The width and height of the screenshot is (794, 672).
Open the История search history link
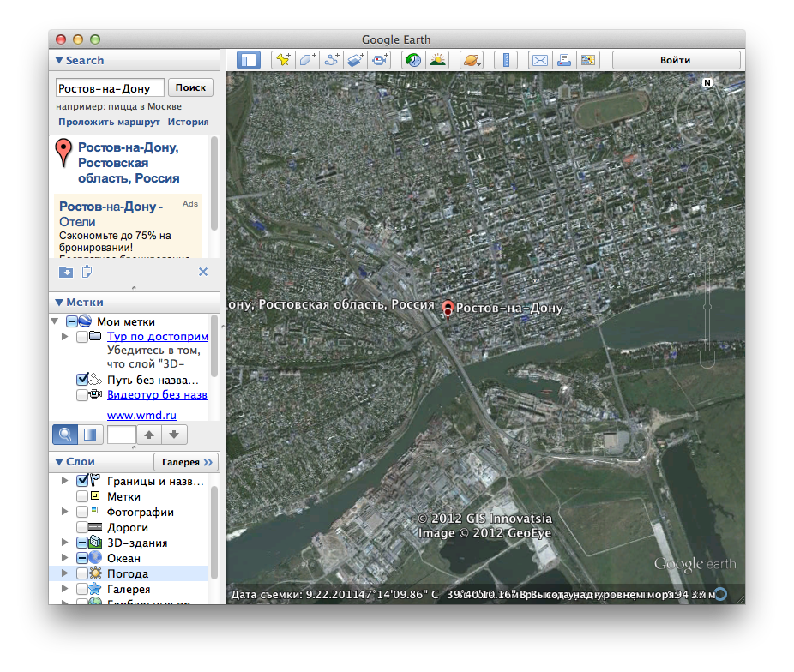point(189,122)
